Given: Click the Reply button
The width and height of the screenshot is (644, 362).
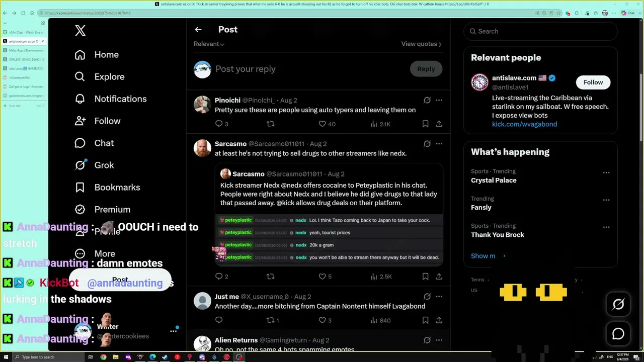Looking at the screenshot, I should point(426,69).
